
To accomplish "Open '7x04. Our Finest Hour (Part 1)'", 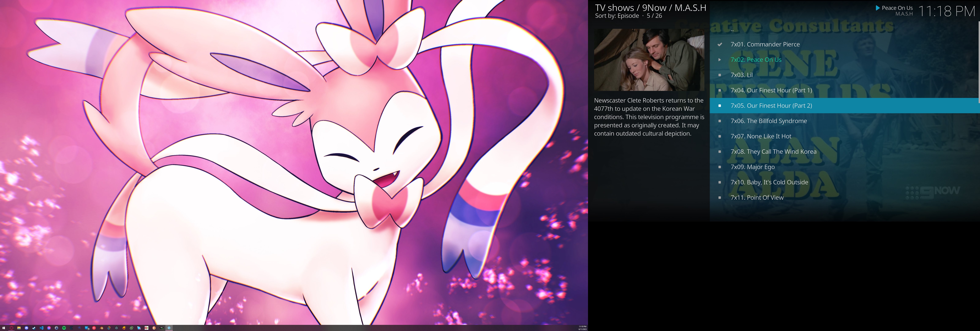I will click(x=845, y=90).
